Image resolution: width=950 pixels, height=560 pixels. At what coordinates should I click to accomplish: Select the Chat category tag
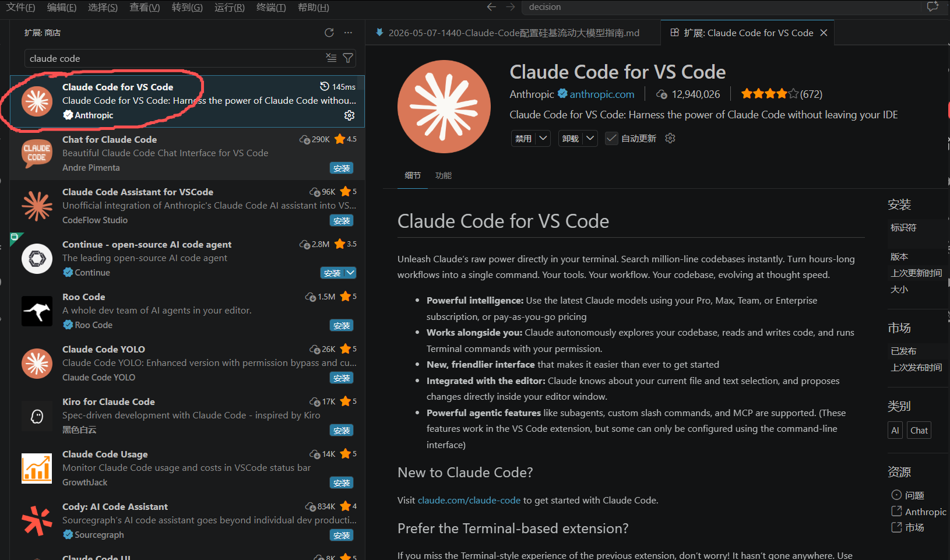coord(919,430)
